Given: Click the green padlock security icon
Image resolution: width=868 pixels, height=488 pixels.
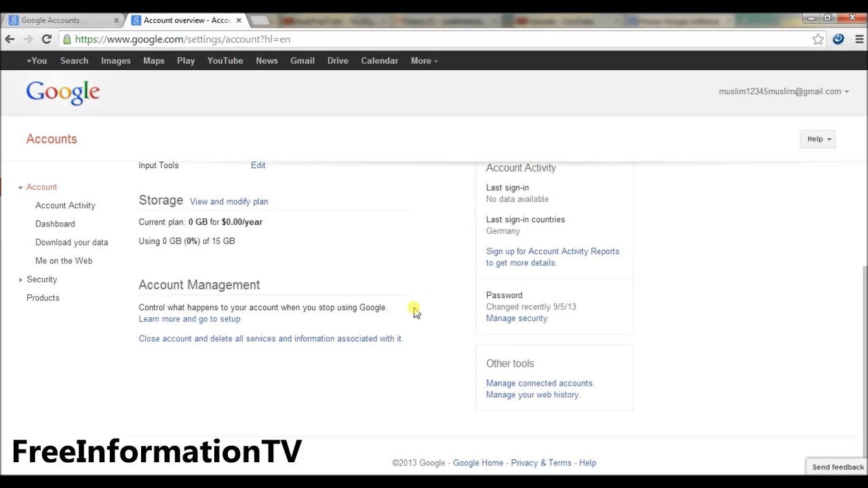Looking at the screenshot, I should click(66, 39).
